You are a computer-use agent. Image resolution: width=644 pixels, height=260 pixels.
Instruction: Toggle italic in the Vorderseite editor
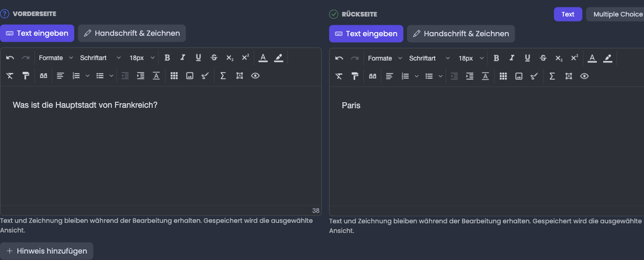(183, 58)
